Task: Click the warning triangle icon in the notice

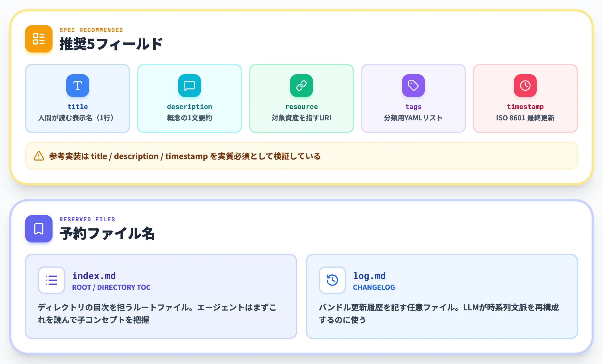Action: pos(39,156)
